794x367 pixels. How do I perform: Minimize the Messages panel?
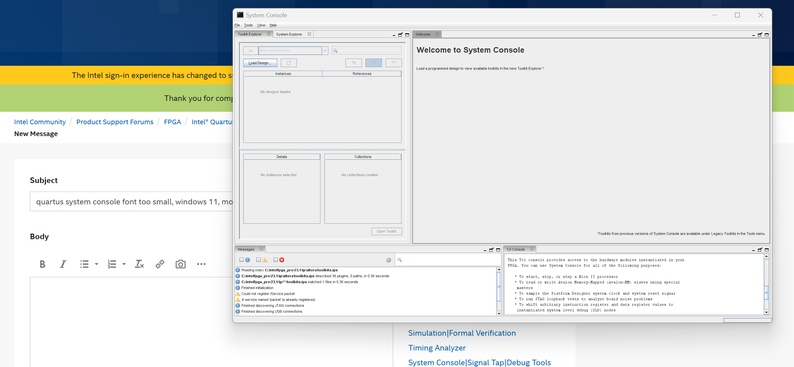pos(485,250)
